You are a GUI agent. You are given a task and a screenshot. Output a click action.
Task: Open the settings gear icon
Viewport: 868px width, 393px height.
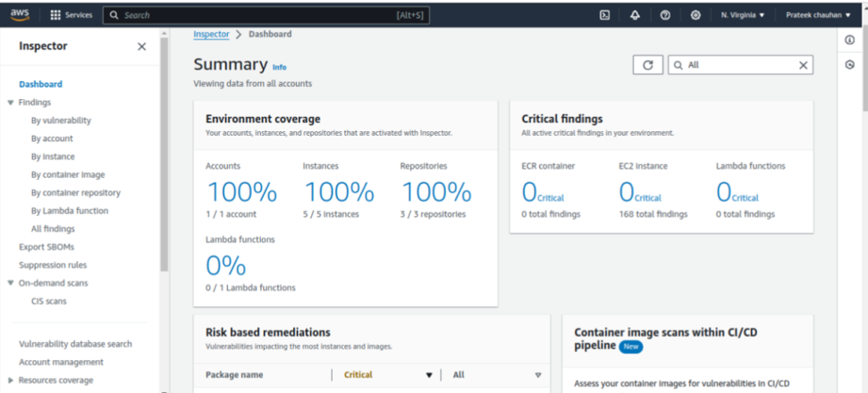[x=696, y=15]
